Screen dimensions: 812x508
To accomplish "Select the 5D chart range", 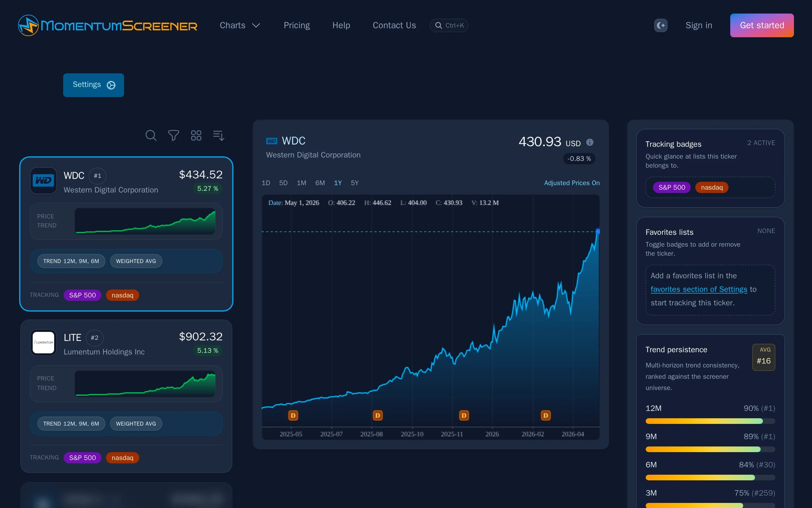I will pyautogui.click(x=283, y=183).
